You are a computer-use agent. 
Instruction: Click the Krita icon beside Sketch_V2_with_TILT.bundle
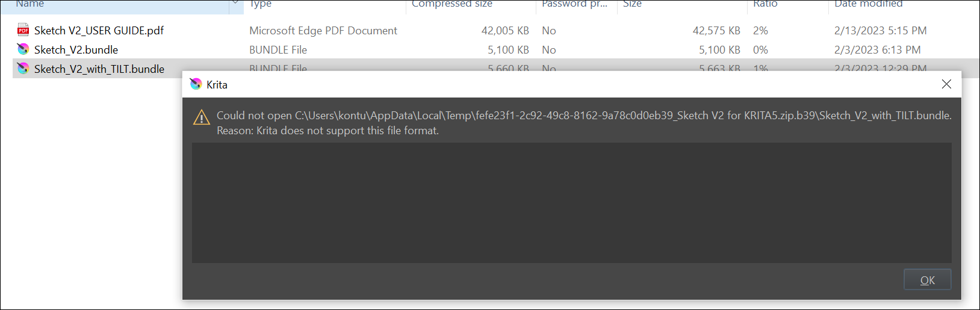(23, 69)
